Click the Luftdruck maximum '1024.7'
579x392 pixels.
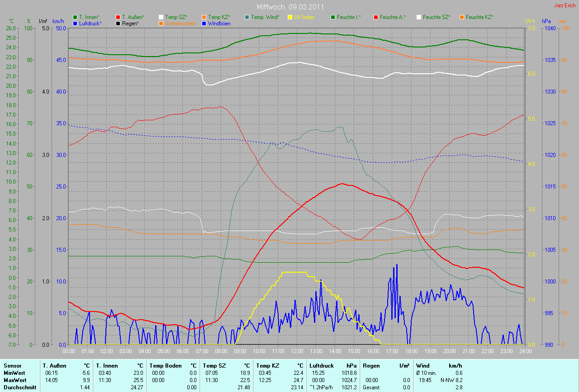tap(349, 380)
